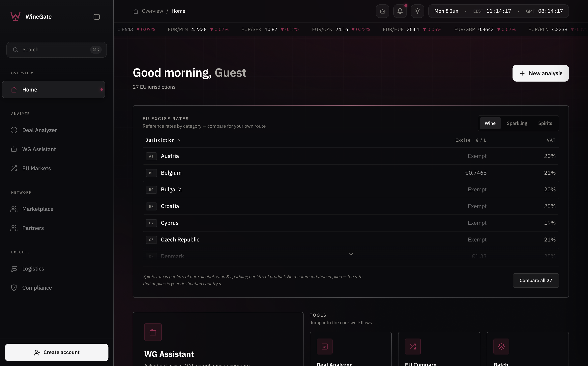
Task: Sort by Excise column header
Action: click(x=471, y=140)
